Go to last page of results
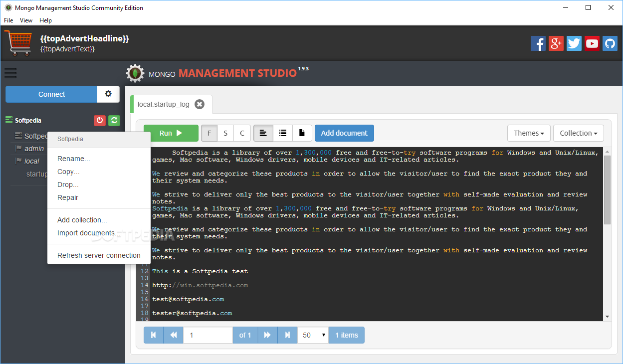The width and height of the screenshot is (623, 364). tap(287, 335)
